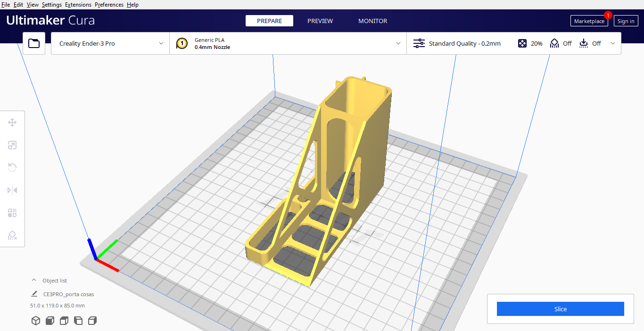
Task: Open Per Model Settings tool
Action: pos(12,213)
